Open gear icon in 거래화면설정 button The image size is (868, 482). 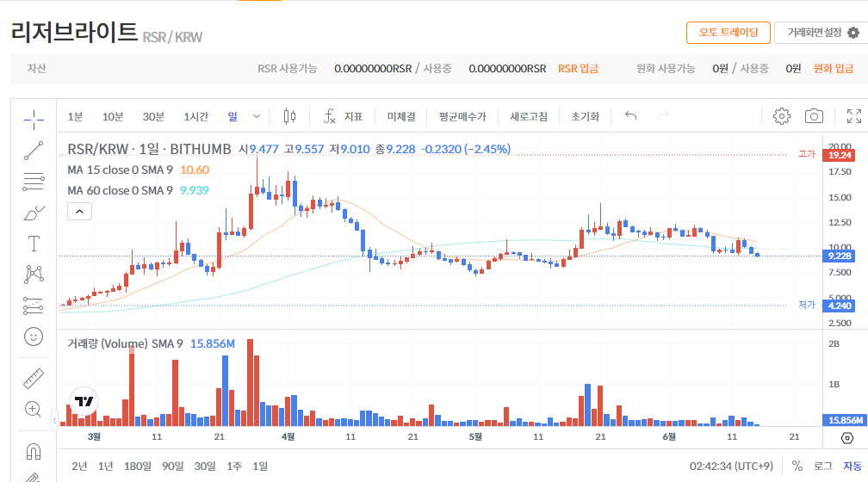pyautogui.click(x=853, y=33)
